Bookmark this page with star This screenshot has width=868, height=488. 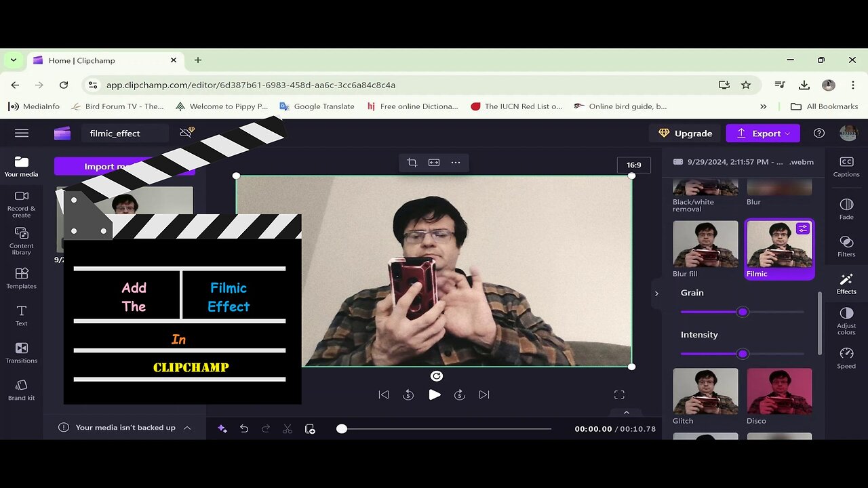click(x=746, y=85)
